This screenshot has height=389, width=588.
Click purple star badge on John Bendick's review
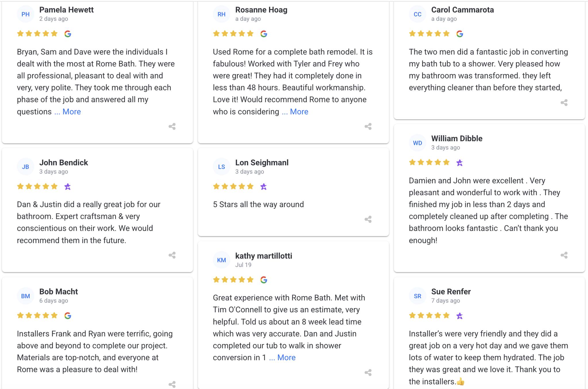(x=68, y=187)
